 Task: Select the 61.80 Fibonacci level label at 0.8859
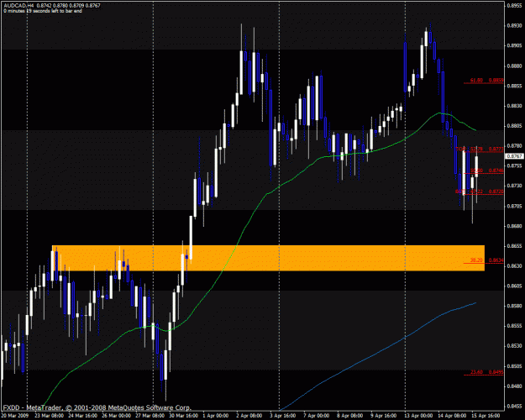tap(486, 81)
